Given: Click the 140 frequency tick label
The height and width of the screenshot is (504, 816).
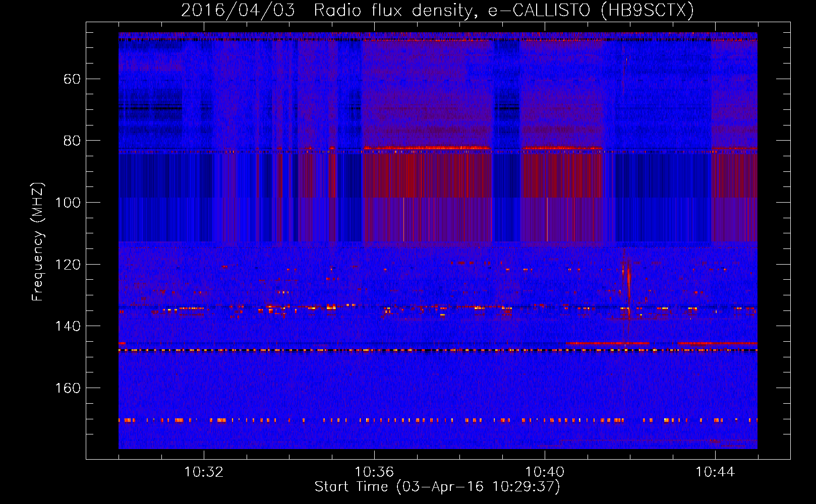Looking at the screenshot, I should coord(68,326).
